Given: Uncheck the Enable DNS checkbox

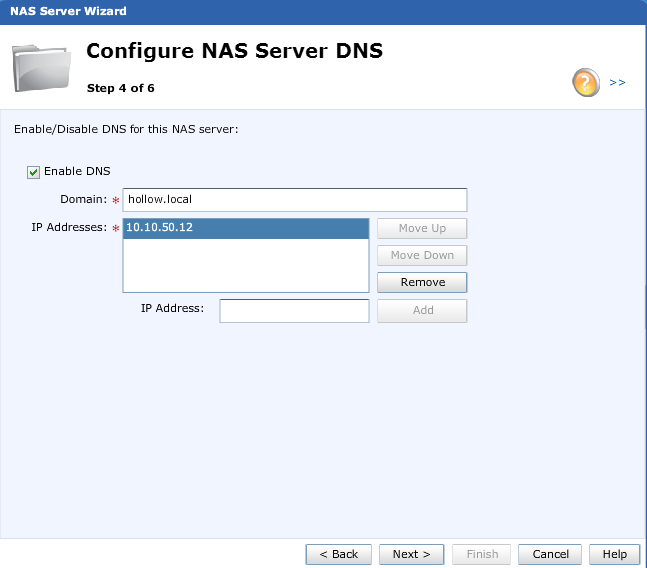Looking at the screenshot, I should coord(34,172).
